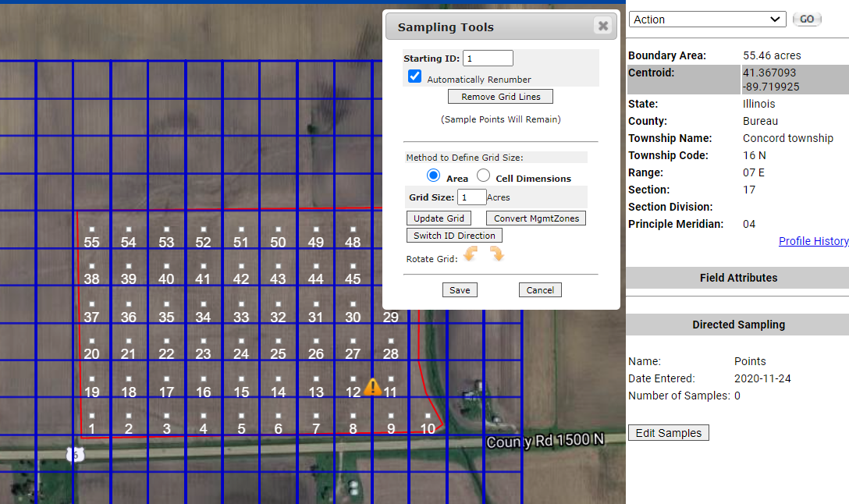Click the Starting ID input field
849x504 pixels.
[488, 59]
